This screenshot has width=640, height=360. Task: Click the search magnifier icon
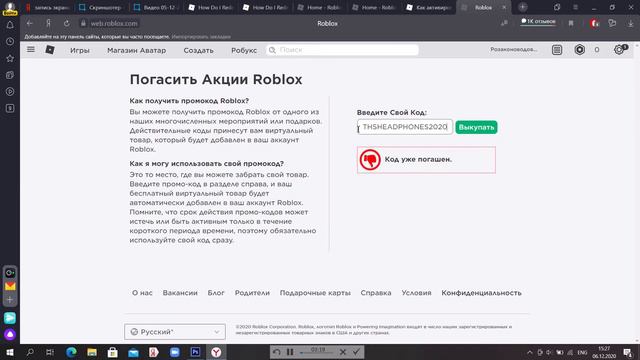(x=272, y=50)
